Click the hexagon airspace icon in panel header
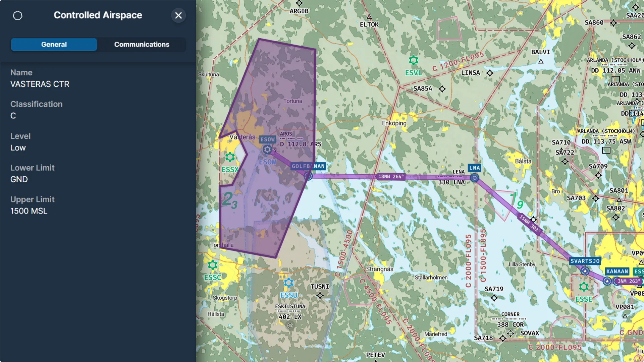644x362 pixels. click(x=18, y=15)
